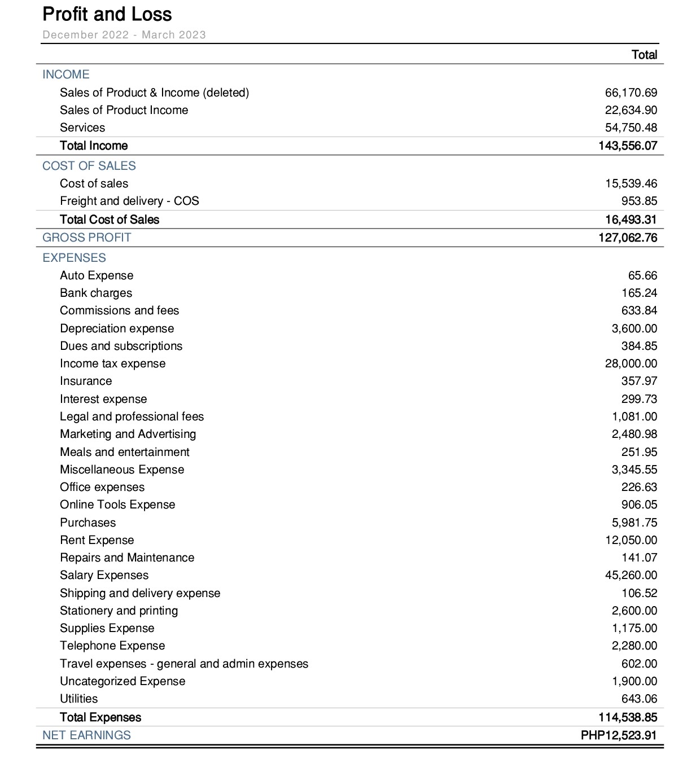Viewport: 700px width, 772px height.
Task: Open Sales of Product & Income (deleted) account
Action: coord(154,93)
